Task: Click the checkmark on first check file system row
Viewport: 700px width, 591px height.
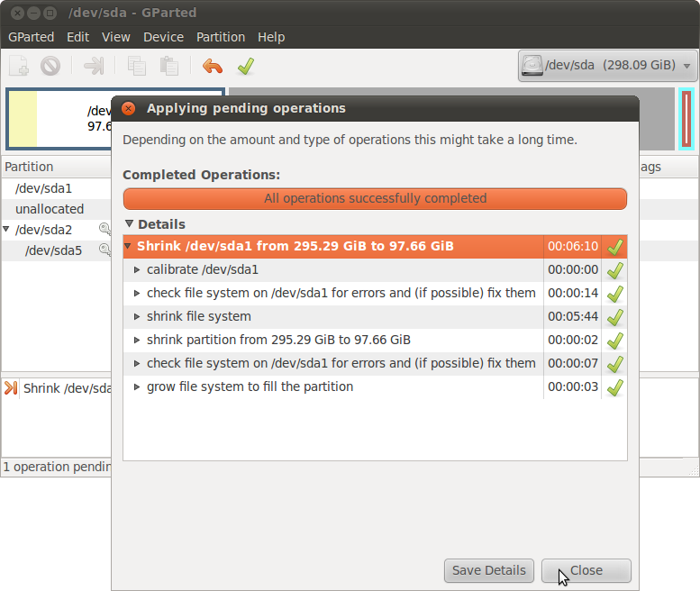Action: pyautogui.click(x=614, y=294)
